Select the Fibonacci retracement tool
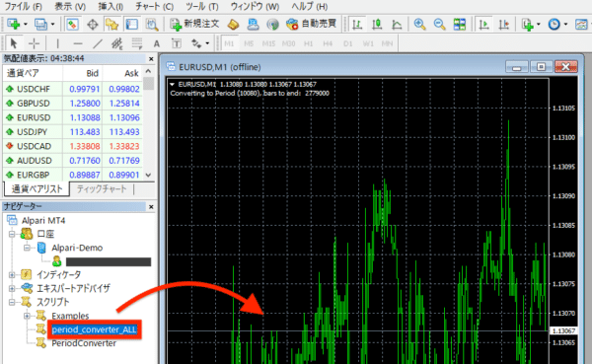 pyautogui.click(x=137, y=43)
